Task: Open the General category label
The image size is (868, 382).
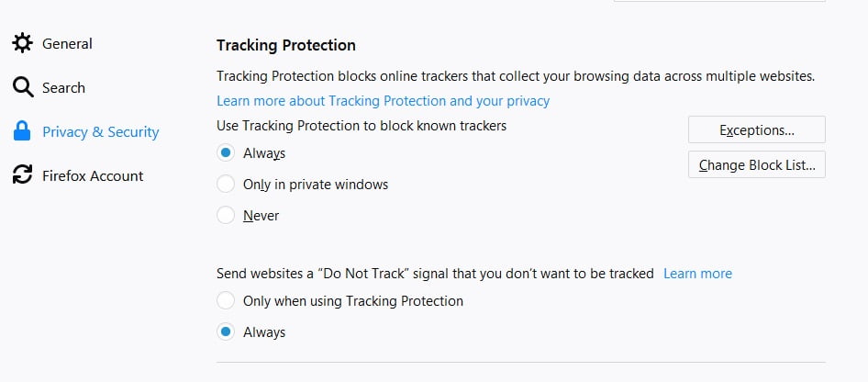Action: click(67, 43)
